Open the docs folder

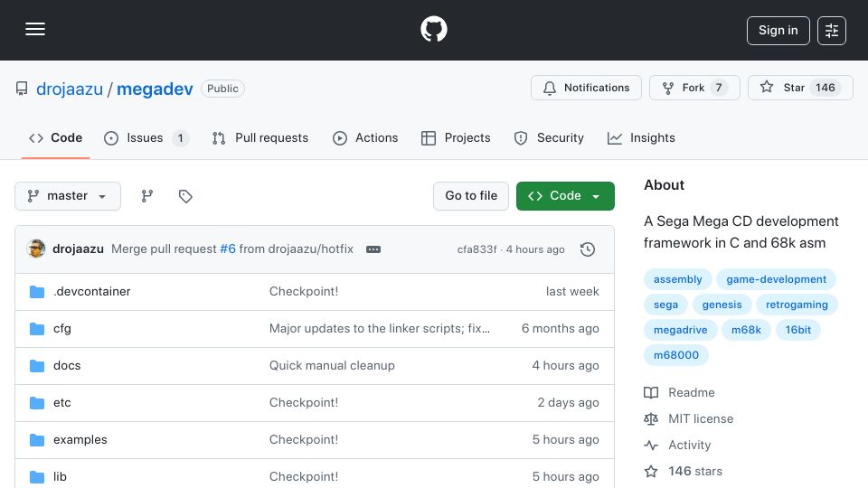pos(67,366)
